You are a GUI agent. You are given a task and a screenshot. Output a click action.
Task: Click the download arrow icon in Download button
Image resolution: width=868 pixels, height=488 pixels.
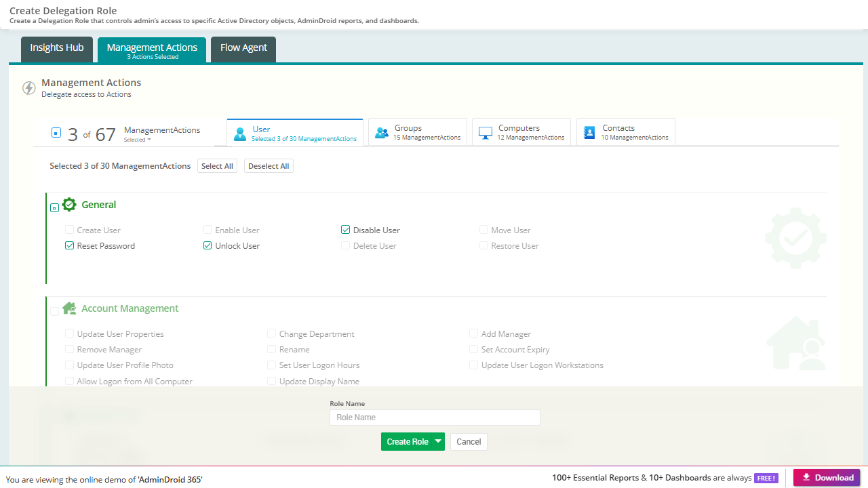(x=806, y=477)
